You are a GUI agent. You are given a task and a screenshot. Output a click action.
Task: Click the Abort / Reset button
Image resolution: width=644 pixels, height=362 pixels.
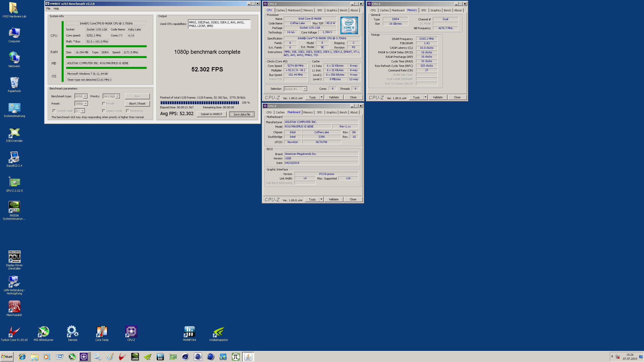pyautogui.click(x=137, y=104)
